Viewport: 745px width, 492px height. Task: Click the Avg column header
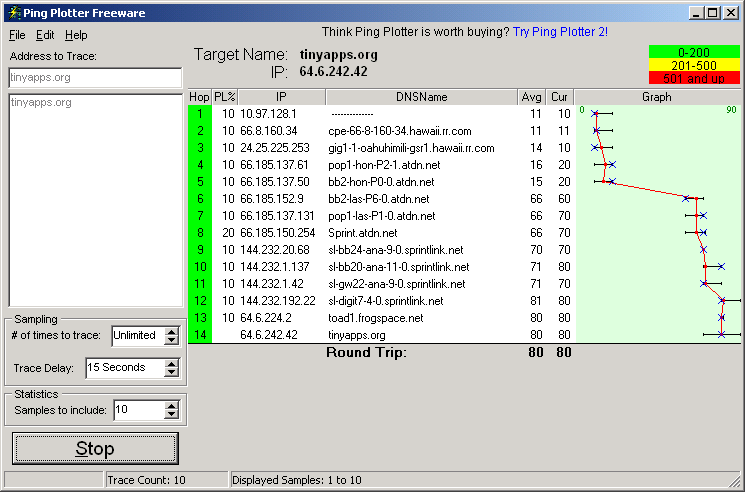[x=532, y=97]
